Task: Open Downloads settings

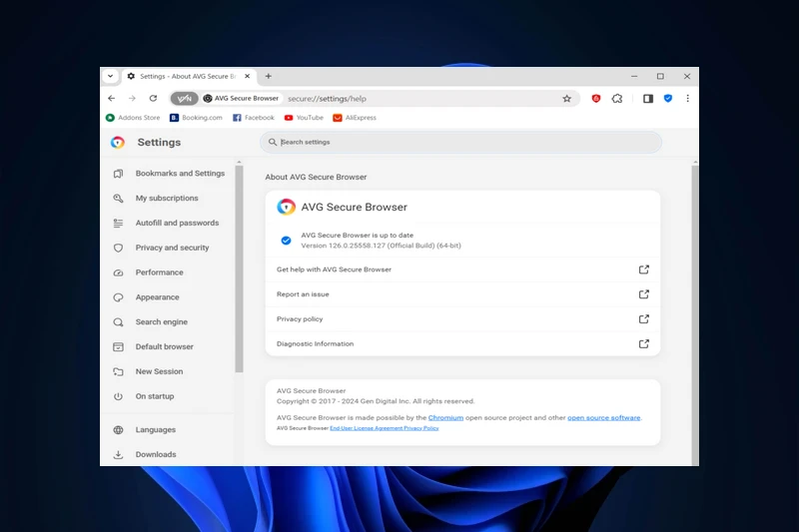Action: pos(156,454)
